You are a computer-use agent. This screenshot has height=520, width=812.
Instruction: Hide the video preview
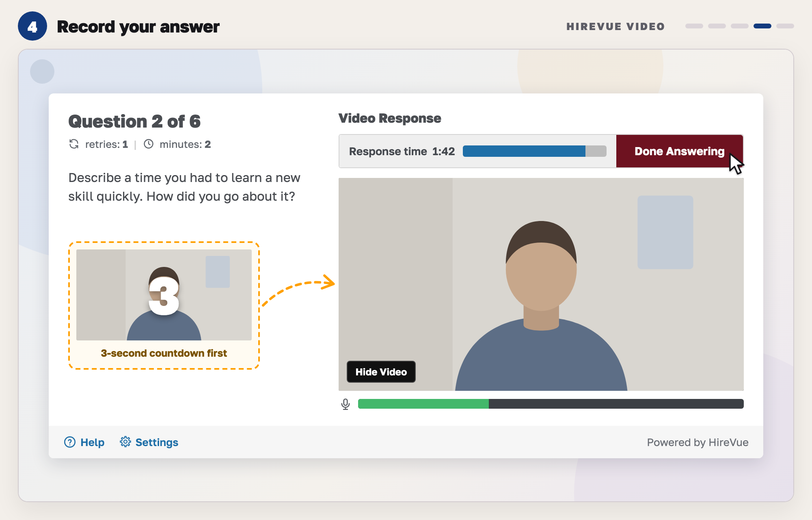click(x=381, y=372)
